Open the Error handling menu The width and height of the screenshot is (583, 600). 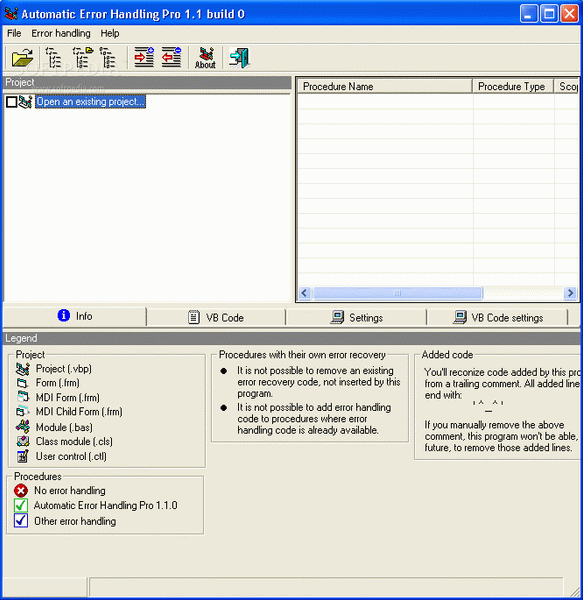point(61,34)
